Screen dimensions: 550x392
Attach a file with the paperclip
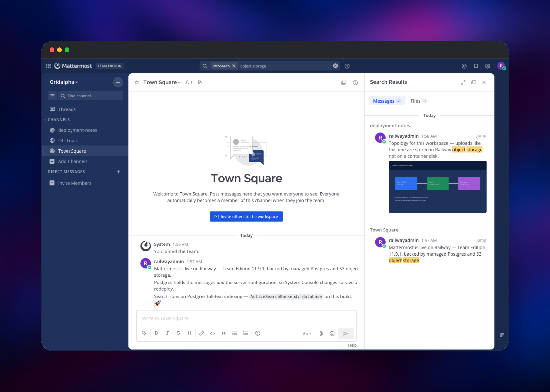pos(321,334)
